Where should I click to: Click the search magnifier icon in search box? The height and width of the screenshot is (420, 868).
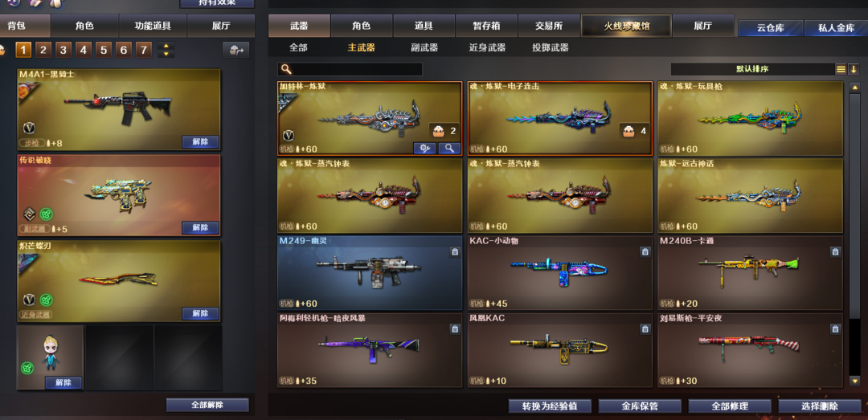285,69
